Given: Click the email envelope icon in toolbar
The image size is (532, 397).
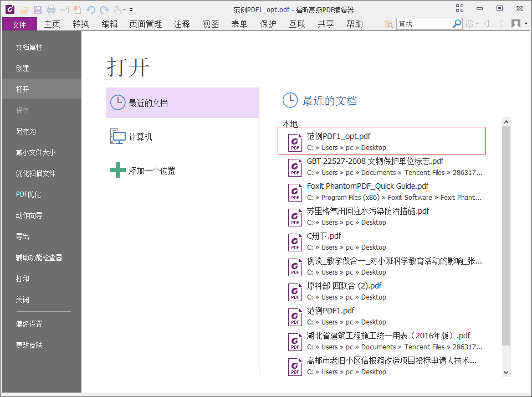Looking at the screenshot, I should (64, 10).
